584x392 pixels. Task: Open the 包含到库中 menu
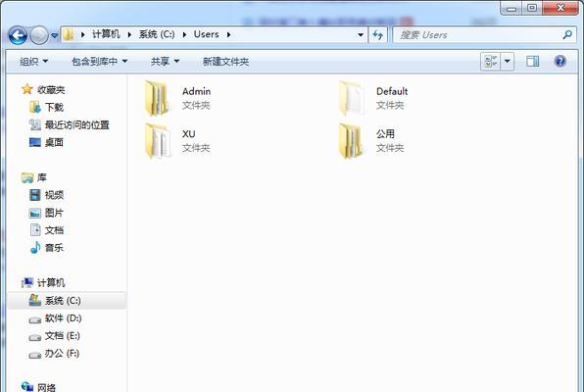[x=99, y=61]
